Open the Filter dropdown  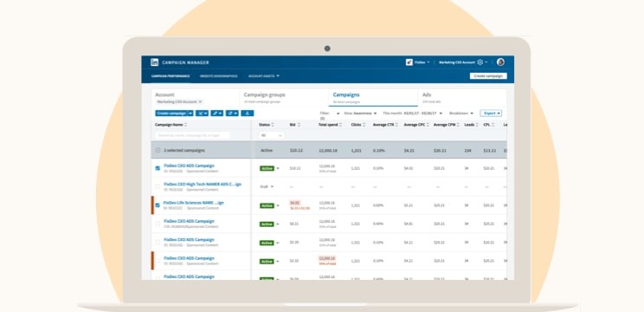[330, 113]
